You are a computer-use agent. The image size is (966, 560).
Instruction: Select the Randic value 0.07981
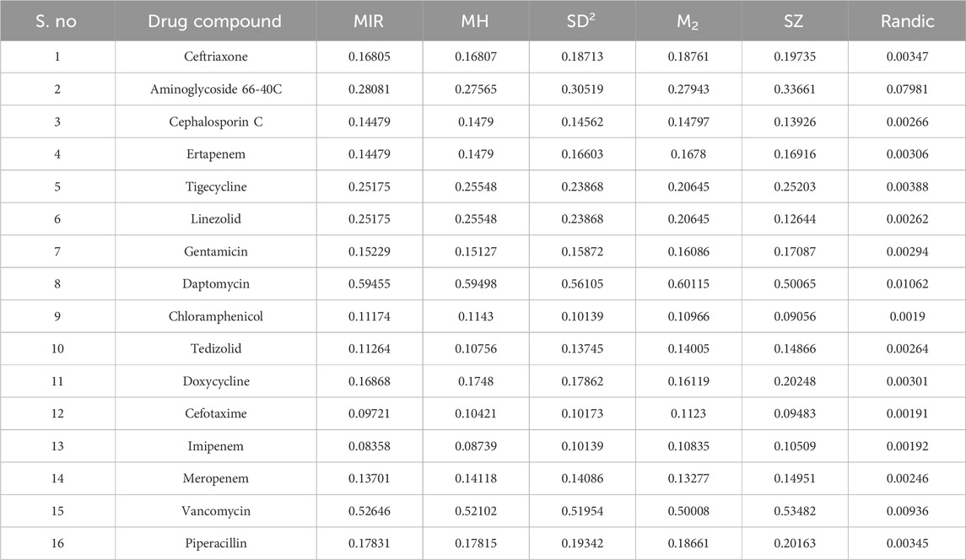907,89
